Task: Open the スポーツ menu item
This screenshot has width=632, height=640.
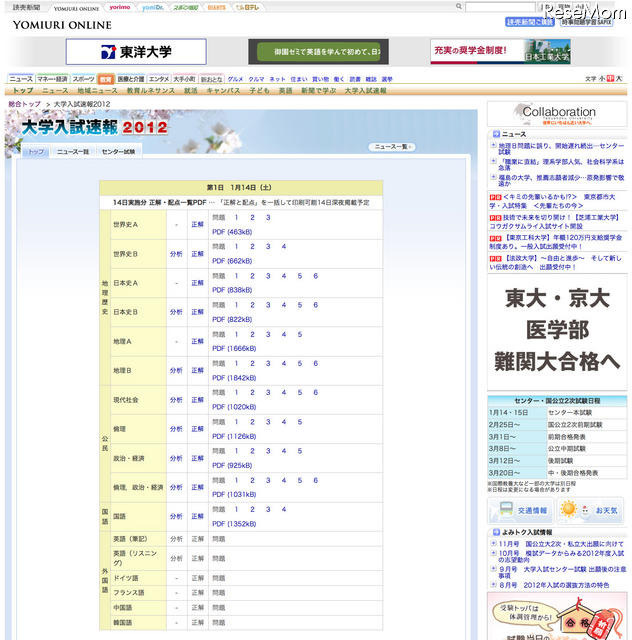Action: [x=84, y=79]
